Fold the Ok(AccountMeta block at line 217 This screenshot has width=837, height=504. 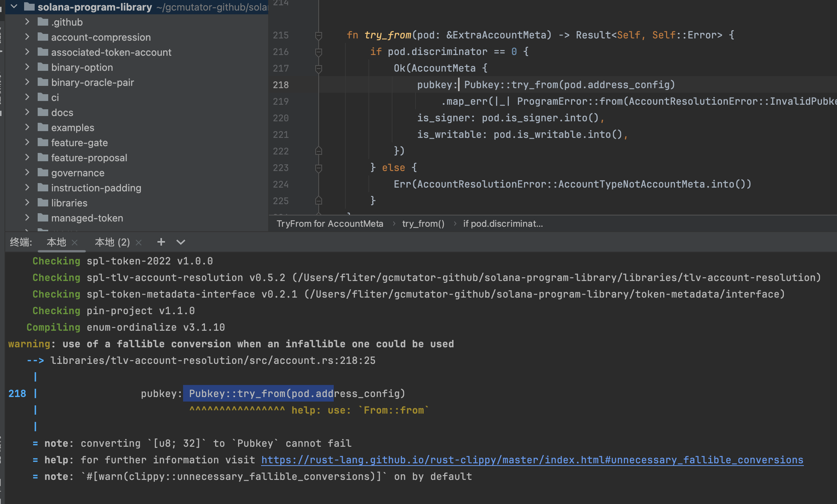tap(318, 69)
